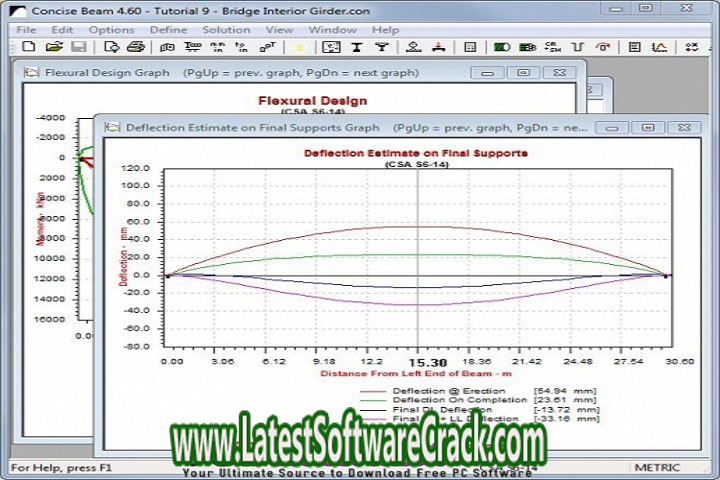Click the 15.30 midspan axis label
The width and height of the screenshot is (720, 480).
click(428, 362)
